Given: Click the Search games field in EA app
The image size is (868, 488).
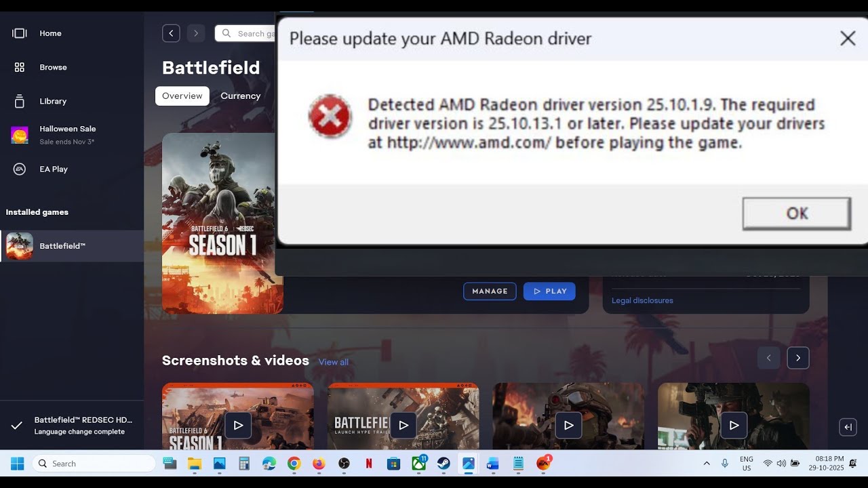Looking at the screenshot, I should (245, 33).
